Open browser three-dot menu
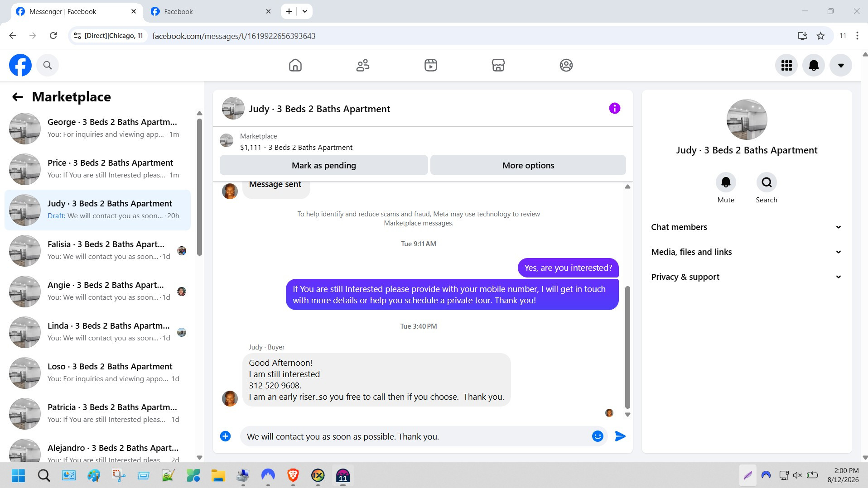 click(857, 36)
